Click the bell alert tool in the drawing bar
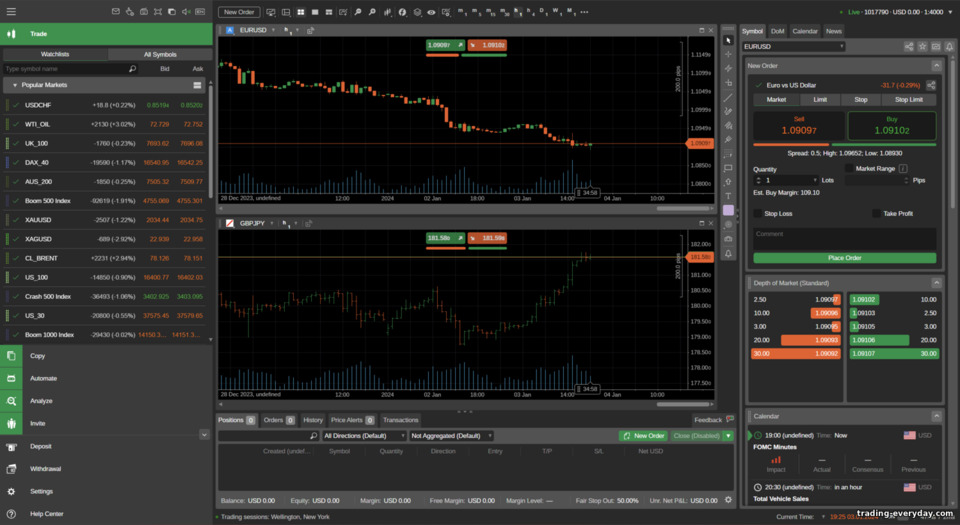Viewport: 960px width, 525px height. click(x=728, y=253)
